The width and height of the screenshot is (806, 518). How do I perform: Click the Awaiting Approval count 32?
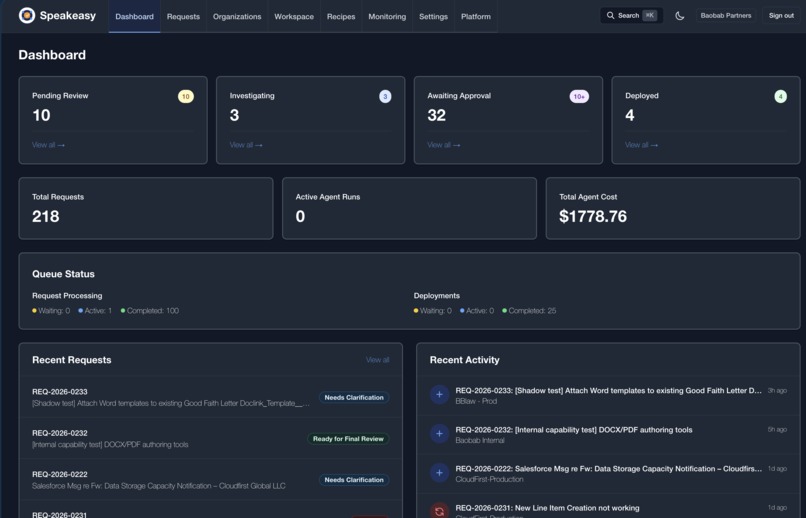[x=436, y=115]
